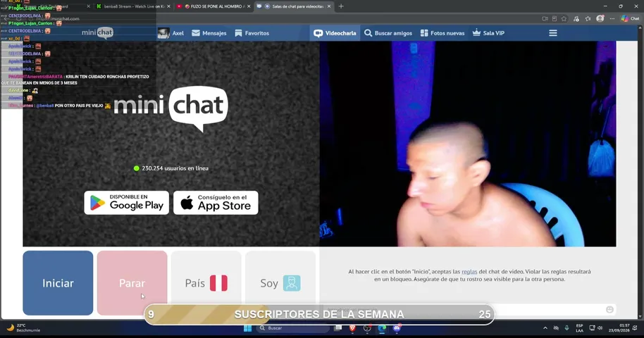Screen dimensions: 644x338
Task: Click the camera permission icon in address bar
Action: pos(545,18)
